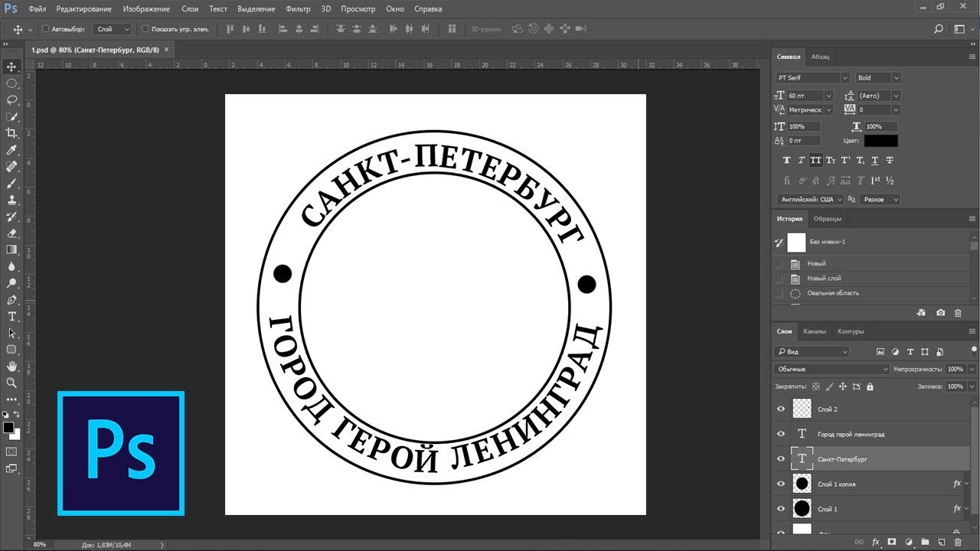Select the Move tool in the toolbar
The height and width of the screenshot is (551, 980).
pyautogui.click(x=11, y=67)
